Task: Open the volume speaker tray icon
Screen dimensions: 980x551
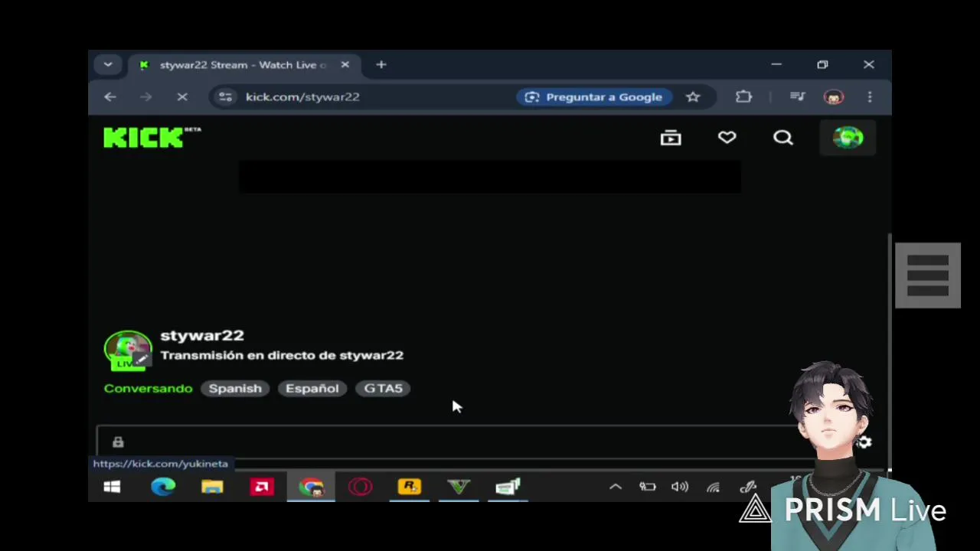Action: (680, 487)
